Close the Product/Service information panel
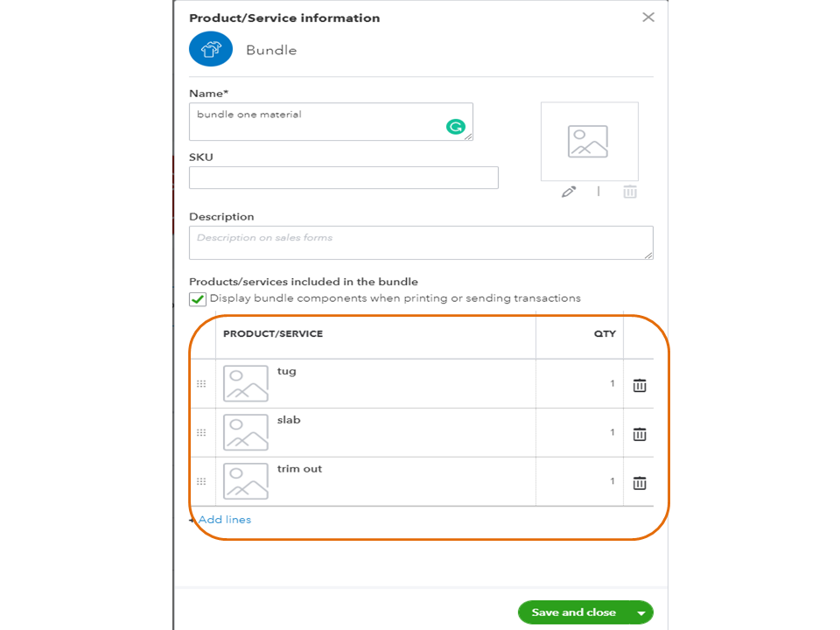 (648, 17)
